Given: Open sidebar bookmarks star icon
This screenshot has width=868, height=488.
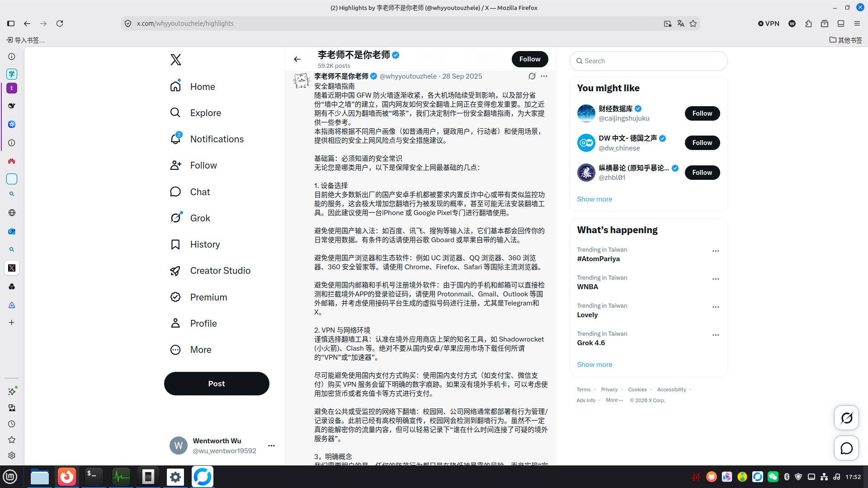Looking at the screenshot, I should (x=12, y=440).
